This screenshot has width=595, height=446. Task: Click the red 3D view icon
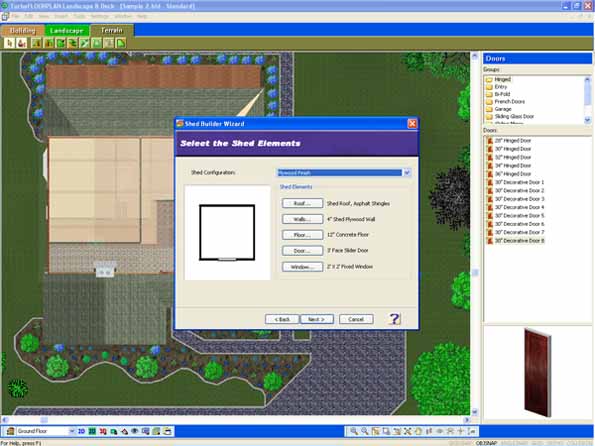103,431
